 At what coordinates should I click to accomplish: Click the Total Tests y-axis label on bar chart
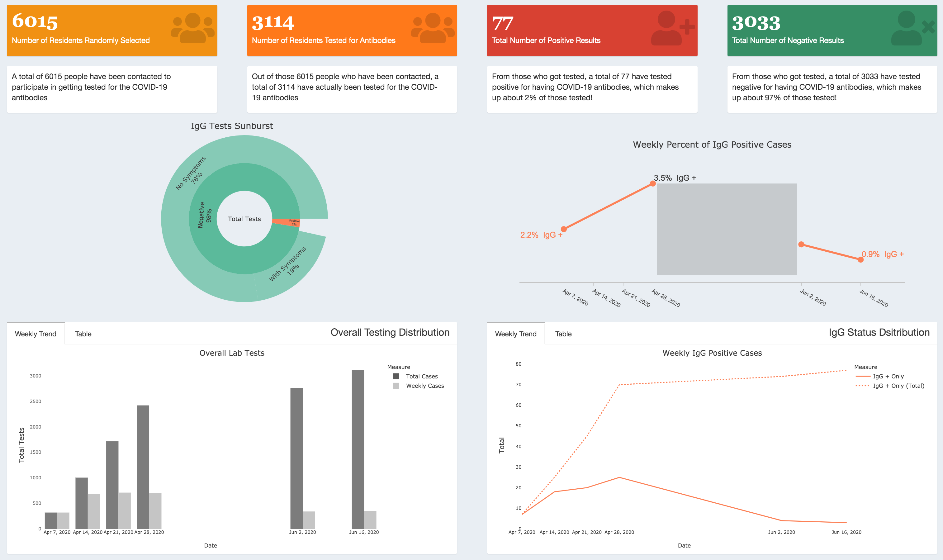coord(21,445)
